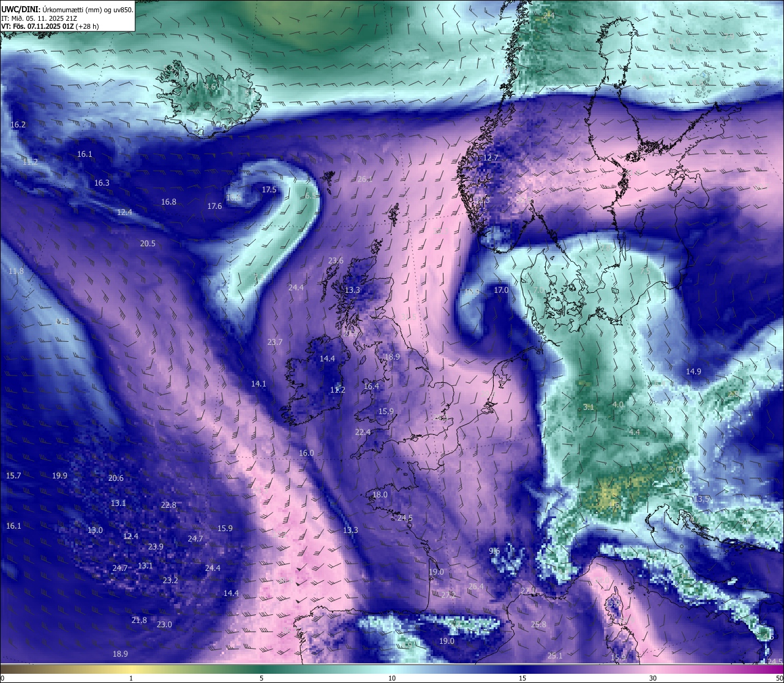Screen dimensions: 784x683
Task: Click the 26.1 value on the map
Action: [x=365, y=179]
